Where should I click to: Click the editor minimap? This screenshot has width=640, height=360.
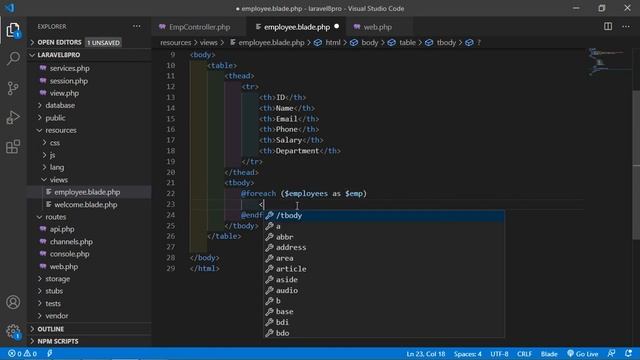pyautogui.click(x=610, y=62)
